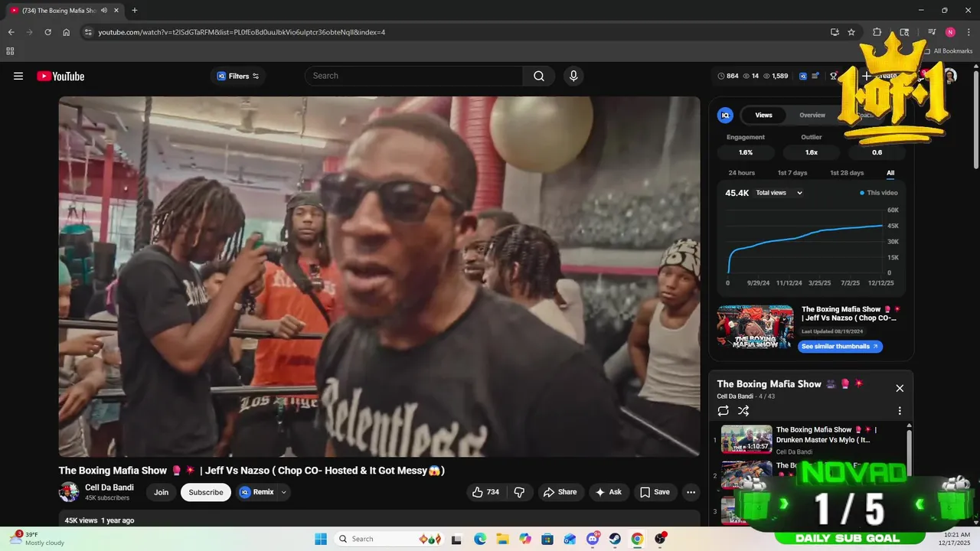Open the trophy icon in header

click(833, 76)
